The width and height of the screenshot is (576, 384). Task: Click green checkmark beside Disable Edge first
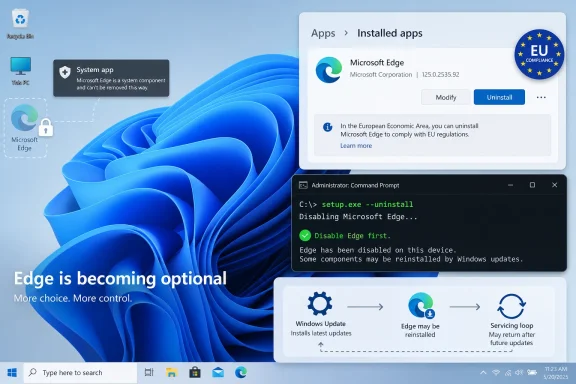305,235
